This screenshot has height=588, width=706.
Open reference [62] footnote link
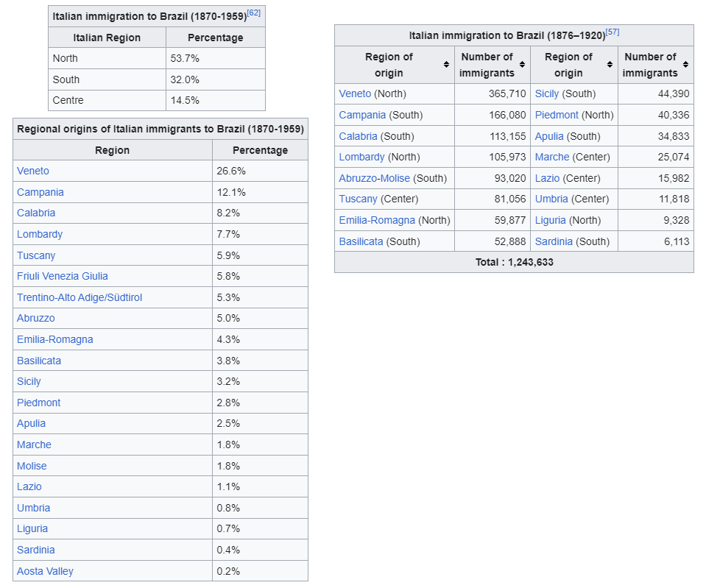(254, 13)
